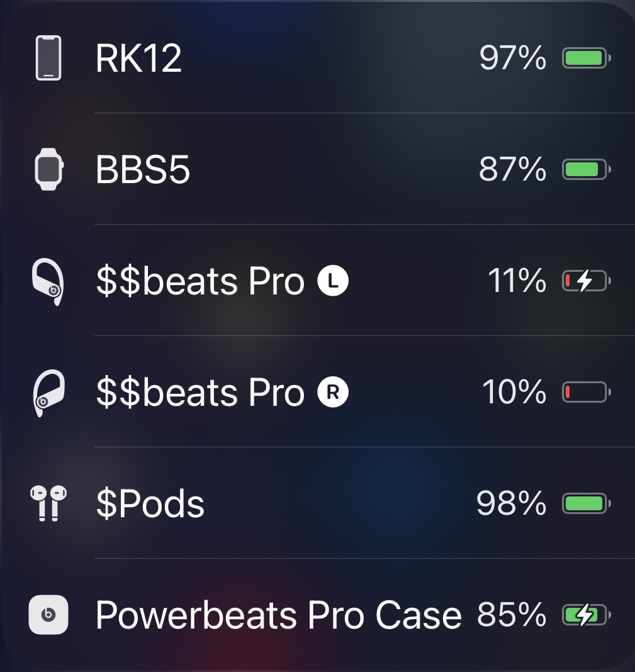The image size is (635, 672).
Task: Tap the green battery icon at 87%
Action: pyautogui.click(x=586, y=169)
